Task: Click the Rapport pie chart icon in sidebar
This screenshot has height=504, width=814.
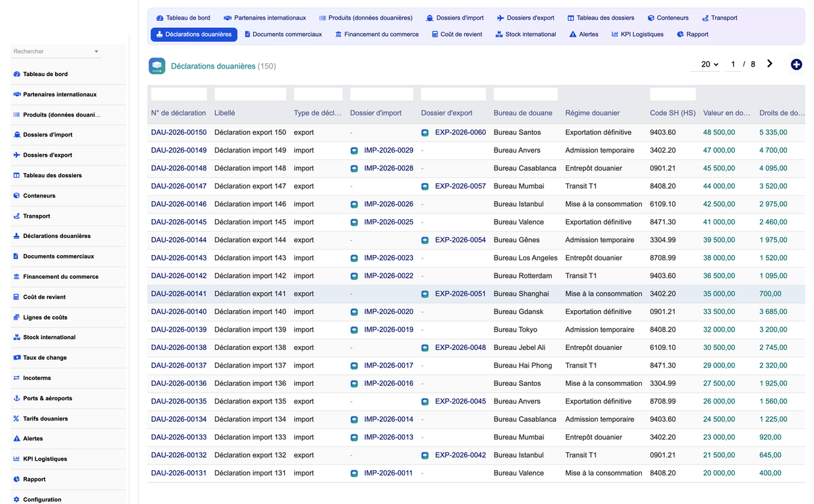Action: 17,479
